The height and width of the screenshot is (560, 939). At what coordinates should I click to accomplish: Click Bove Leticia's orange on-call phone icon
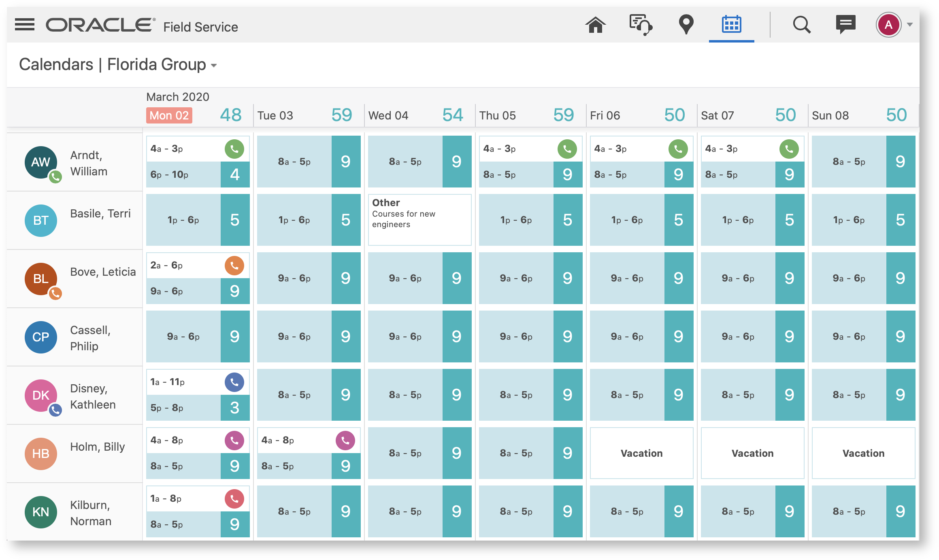pos(234,266)
